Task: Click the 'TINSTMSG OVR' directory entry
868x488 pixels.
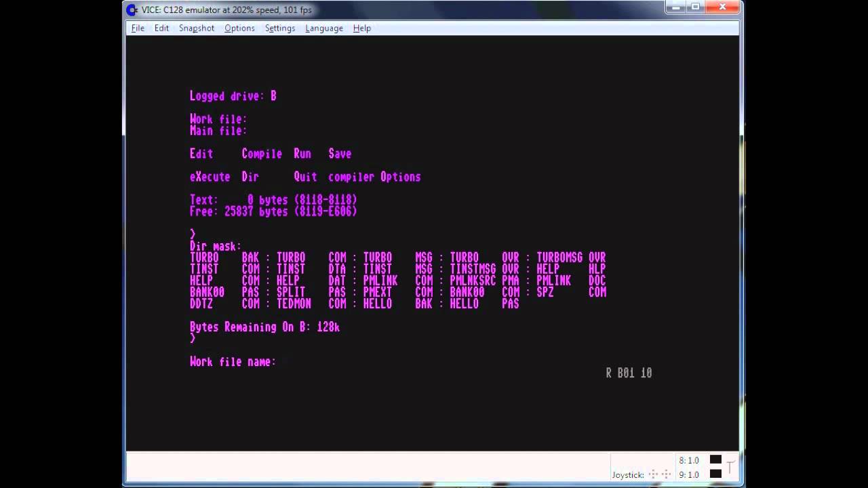Action: [x=485, y=269]
